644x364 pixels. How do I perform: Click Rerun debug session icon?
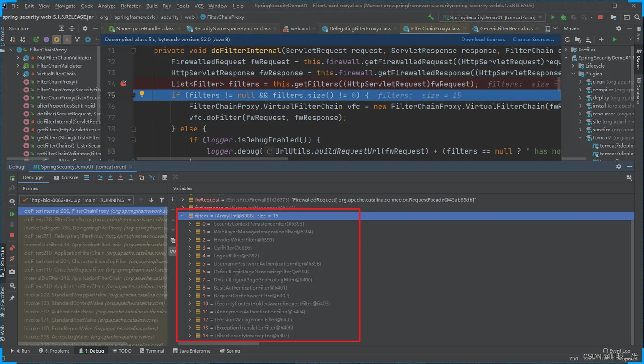point(12,178)
